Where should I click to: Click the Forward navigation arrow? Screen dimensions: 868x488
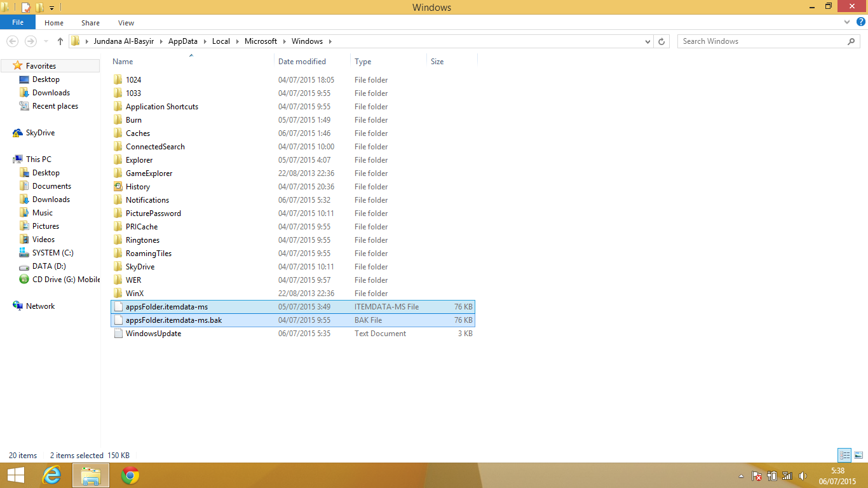tap(31, 41)
